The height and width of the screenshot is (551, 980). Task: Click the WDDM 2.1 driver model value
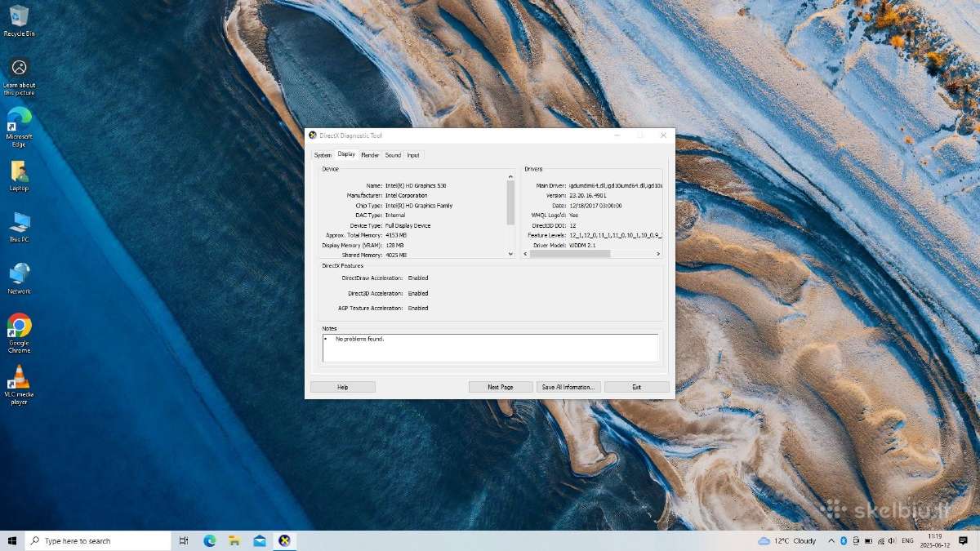click(x=582, y=245)
